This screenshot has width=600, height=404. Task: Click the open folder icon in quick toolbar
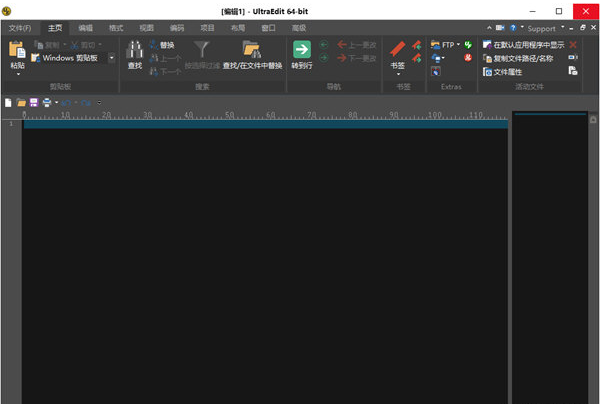pyautogui.click(x=21, y=102)
